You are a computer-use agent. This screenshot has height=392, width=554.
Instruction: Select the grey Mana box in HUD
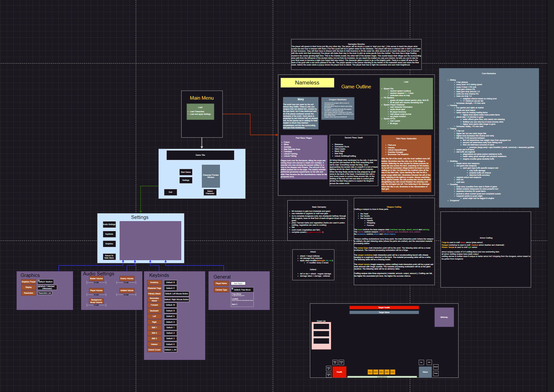[x=425, y=372]
